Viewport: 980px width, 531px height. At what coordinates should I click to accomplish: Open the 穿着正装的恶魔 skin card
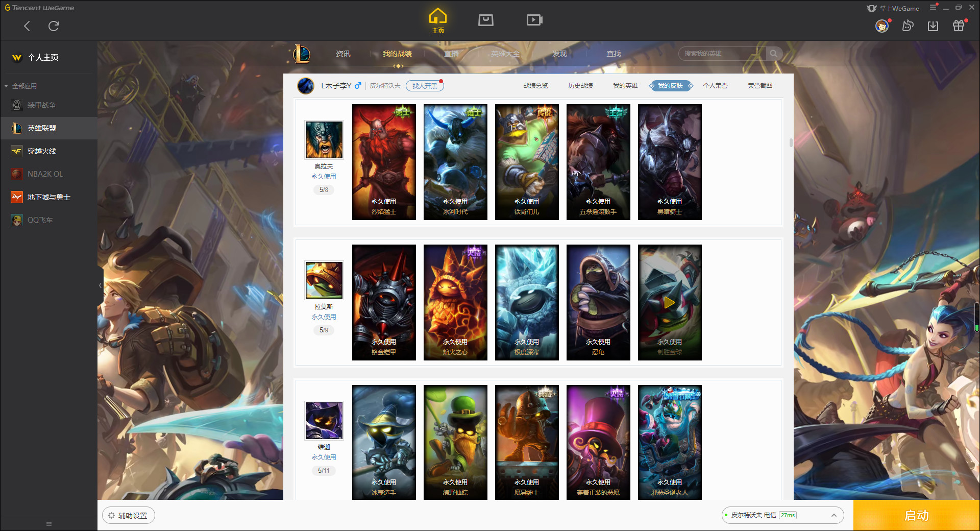pos(598,442)
